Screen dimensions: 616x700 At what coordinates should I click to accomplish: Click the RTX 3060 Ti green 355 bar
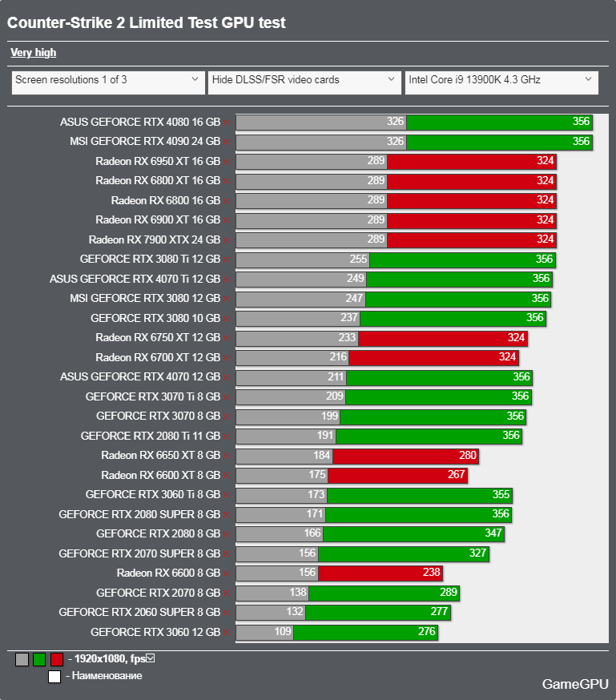(x=420, y=495)
